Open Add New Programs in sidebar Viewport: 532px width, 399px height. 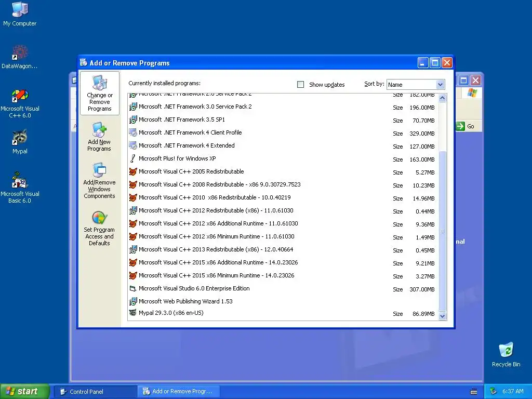pos(99,137)
